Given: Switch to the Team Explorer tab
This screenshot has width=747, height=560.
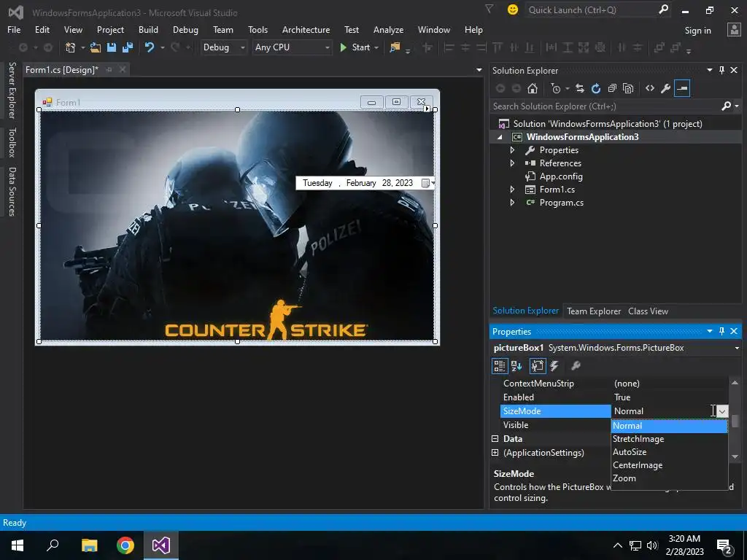Looking at the screenshot, I should point(594,311).
